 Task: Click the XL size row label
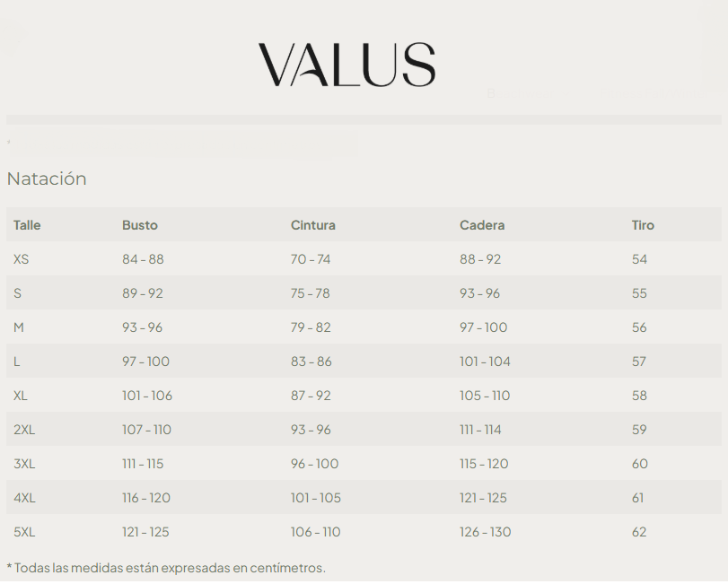21,396
